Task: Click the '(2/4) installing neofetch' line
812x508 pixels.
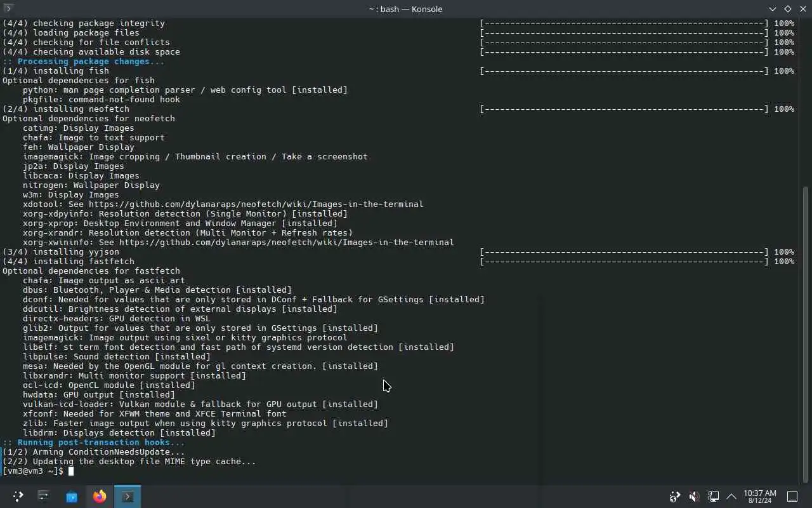Action: point(66,109)
